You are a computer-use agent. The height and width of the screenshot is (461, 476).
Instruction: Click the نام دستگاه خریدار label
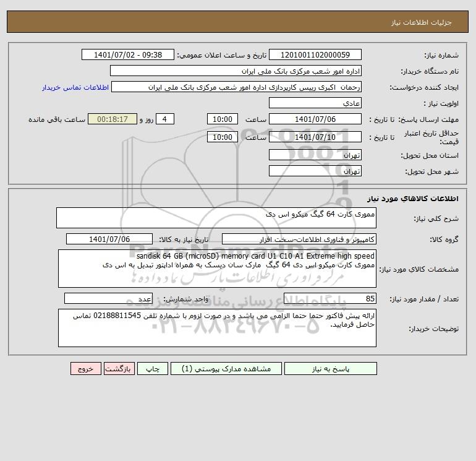tap(430, 71)
